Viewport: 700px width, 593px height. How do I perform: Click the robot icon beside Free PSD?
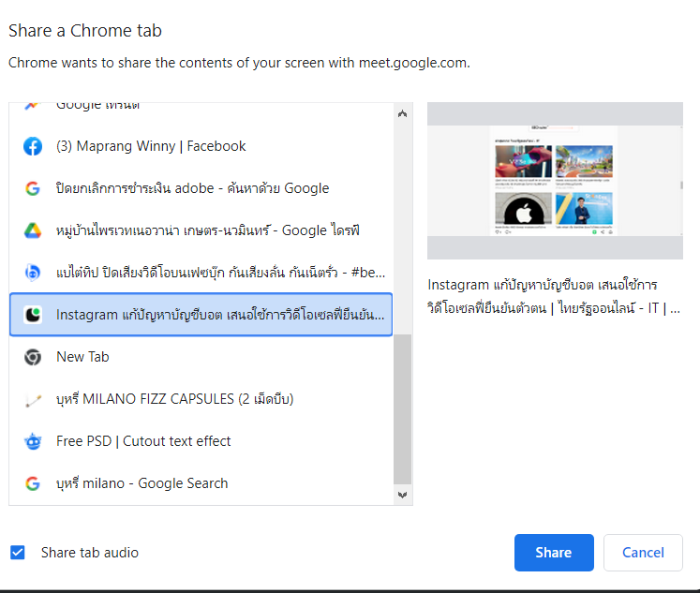tap(33, 441)
